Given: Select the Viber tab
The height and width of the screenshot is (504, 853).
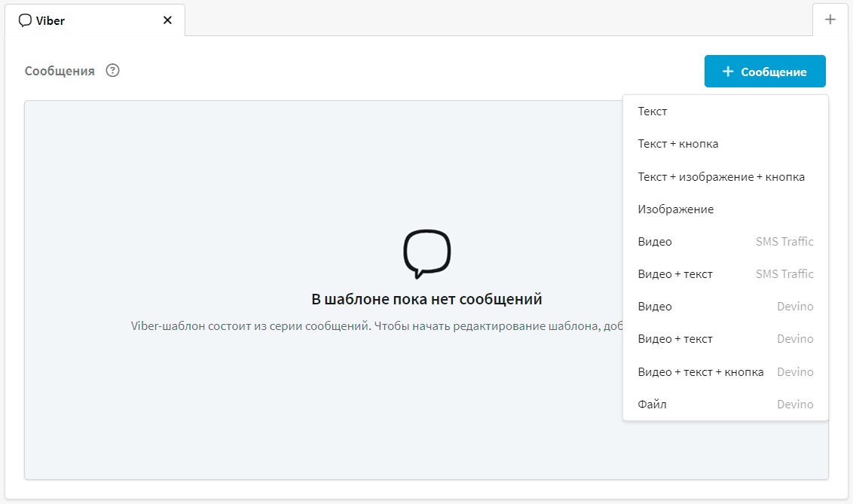Looking at the screenshot, I should coord(95,20).
